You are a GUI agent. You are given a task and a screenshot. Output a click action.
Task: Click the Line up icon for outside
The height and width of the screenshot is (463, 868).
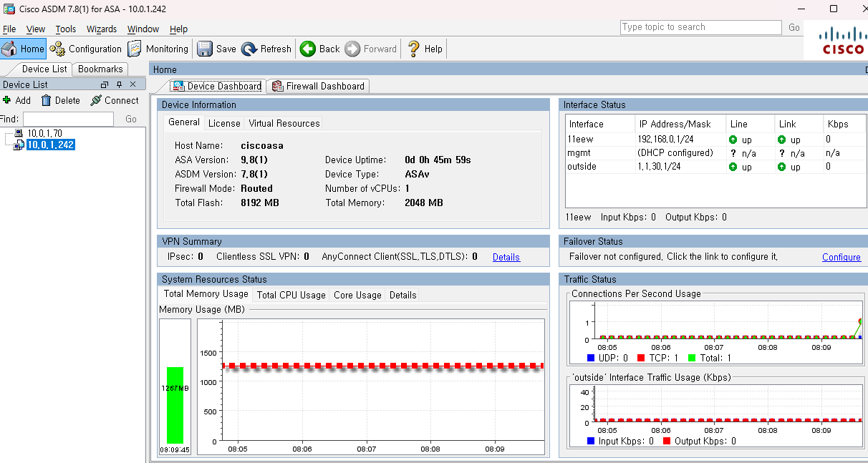click(733, 167)
